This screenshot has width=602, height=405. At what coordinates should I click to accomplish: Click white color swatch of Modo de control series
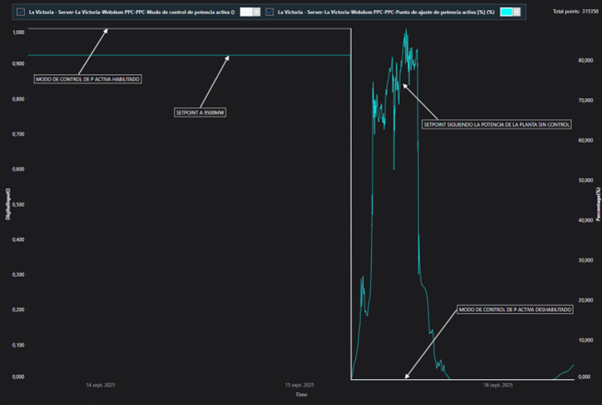[246, 12]
